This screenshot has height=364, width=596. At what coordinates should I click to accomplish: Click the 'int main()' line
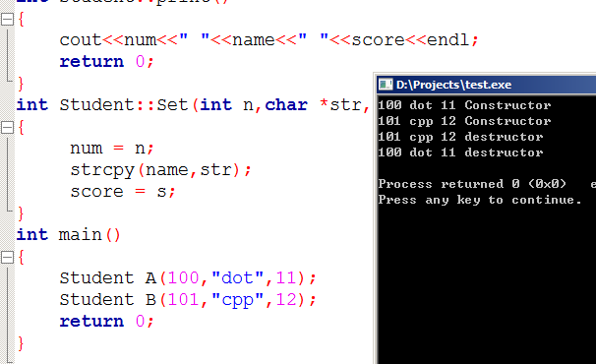click(69, 235)
